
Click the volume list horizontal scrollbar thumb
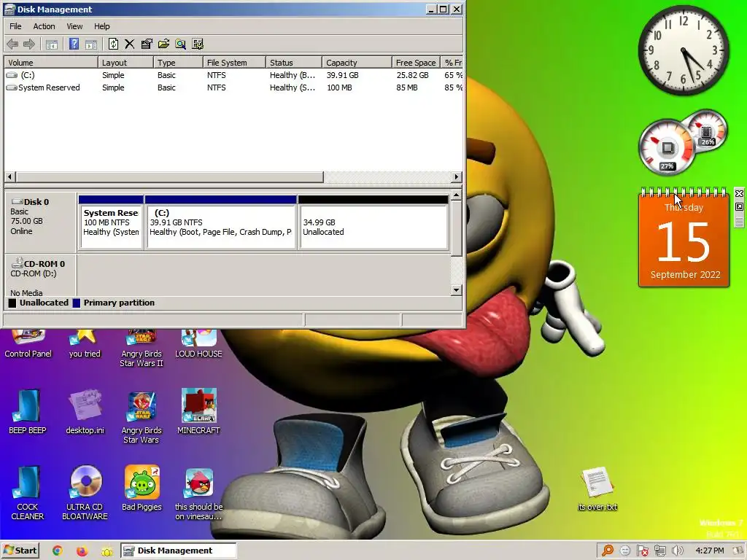pyautogui.click(x=169, y=176)
